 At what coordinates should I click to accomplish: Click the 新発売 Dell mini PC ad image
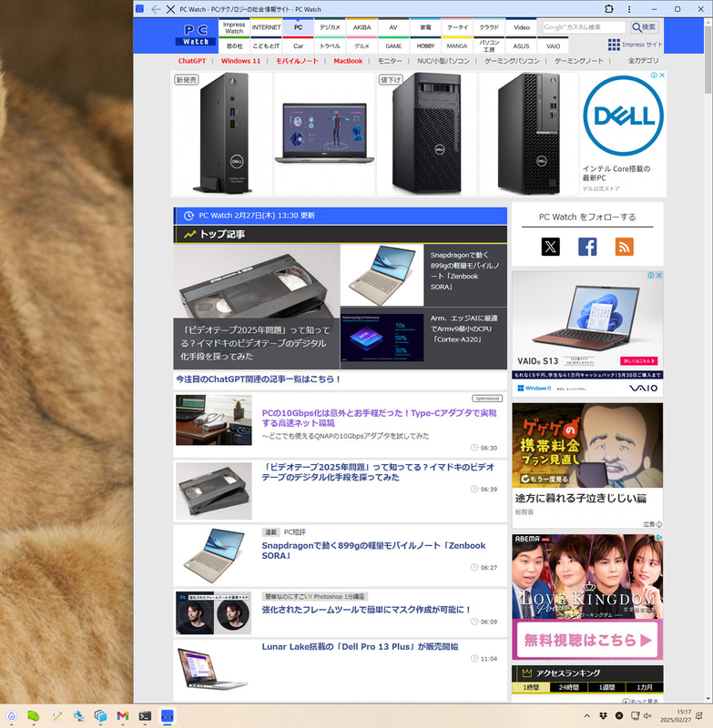click(222, 134)
